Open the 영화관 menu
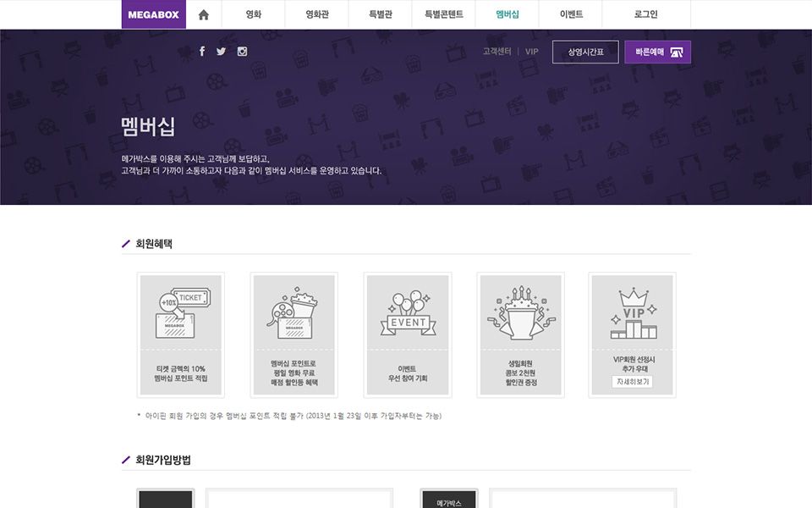 point(316,14)
